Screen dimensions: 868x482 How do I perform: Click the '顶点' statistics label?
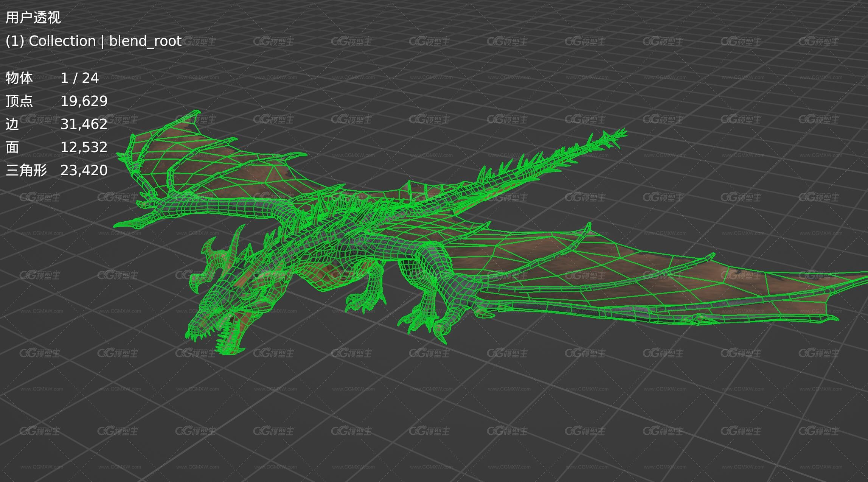(x=19, y=101)
